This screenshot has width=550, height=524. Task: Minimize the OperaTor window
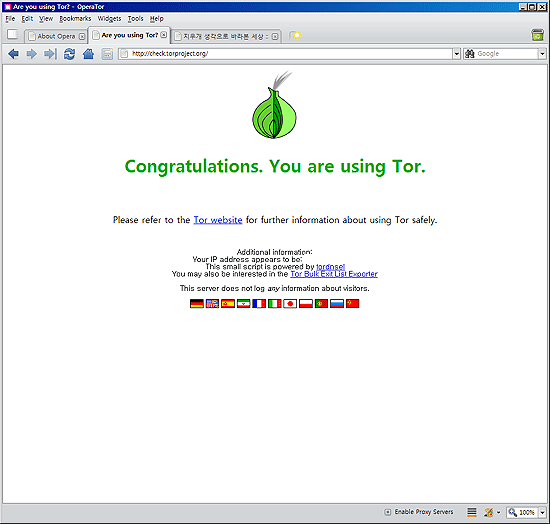[x=523, y=7]
